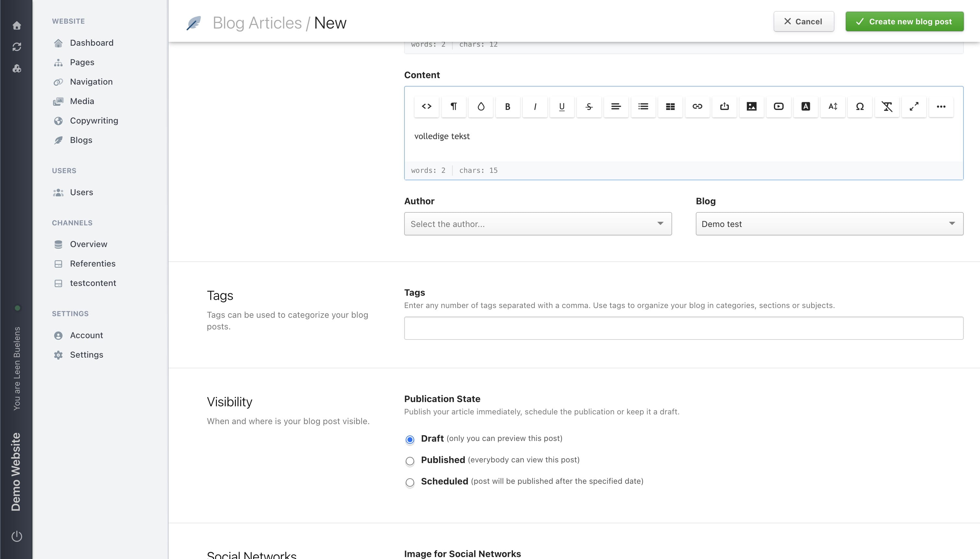Open text alignment options
The image size is (980, 559).
[616, 106]
